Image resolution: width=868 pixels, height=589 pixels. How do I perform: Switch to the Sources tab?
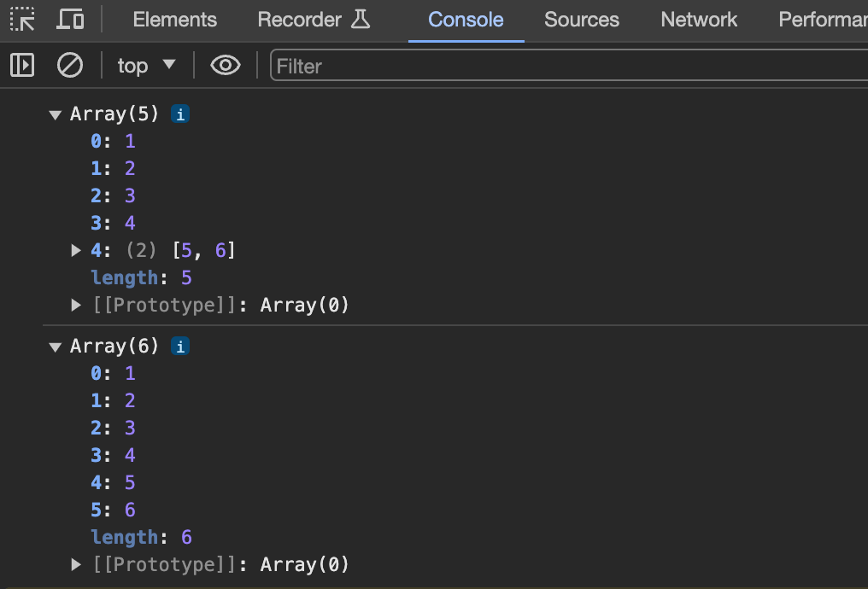click(581, 19)
